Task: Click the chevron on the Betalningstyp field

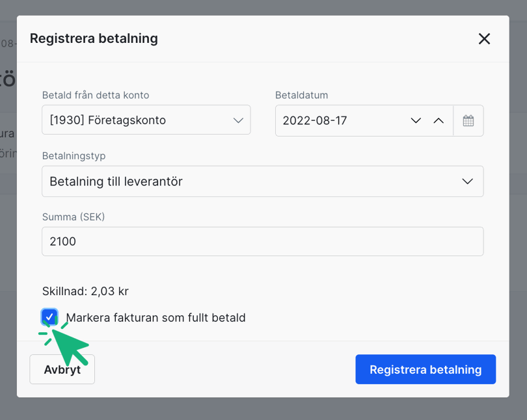Action: pyautogui.click(x=467, y=181)
